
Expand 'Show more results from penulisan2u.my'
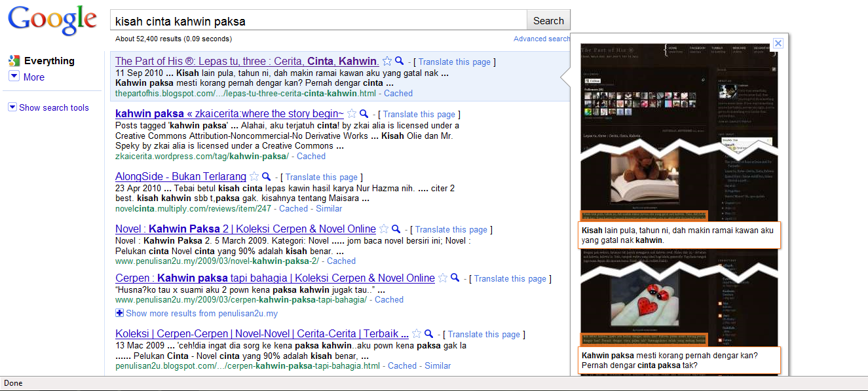[x=197, y=313]
